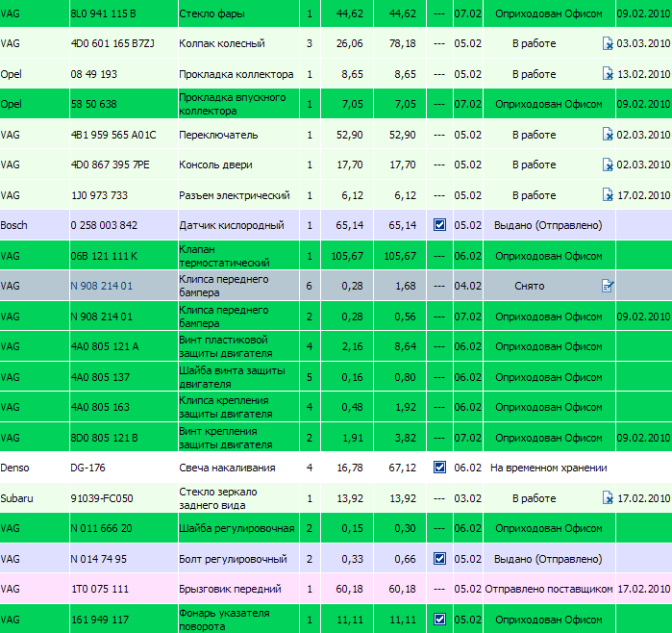The image size is (672, 633).
Task: Click price 105,67 total in Клапан термостатический row
Action: [x=400, y=256]
